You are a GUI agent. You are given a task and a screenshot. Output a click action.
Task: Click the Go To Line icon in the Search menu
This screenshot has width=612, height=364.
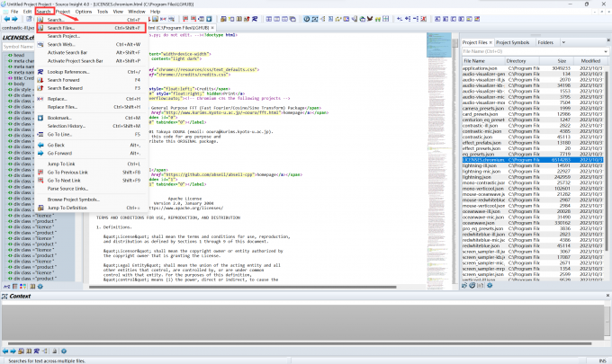coord(40,135)
